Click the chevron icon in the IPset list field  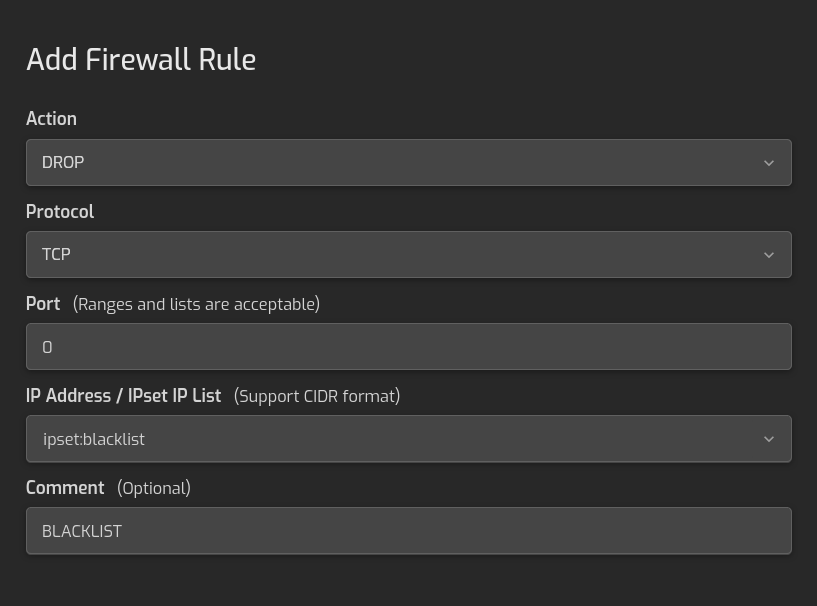click(x=769, y=439)
